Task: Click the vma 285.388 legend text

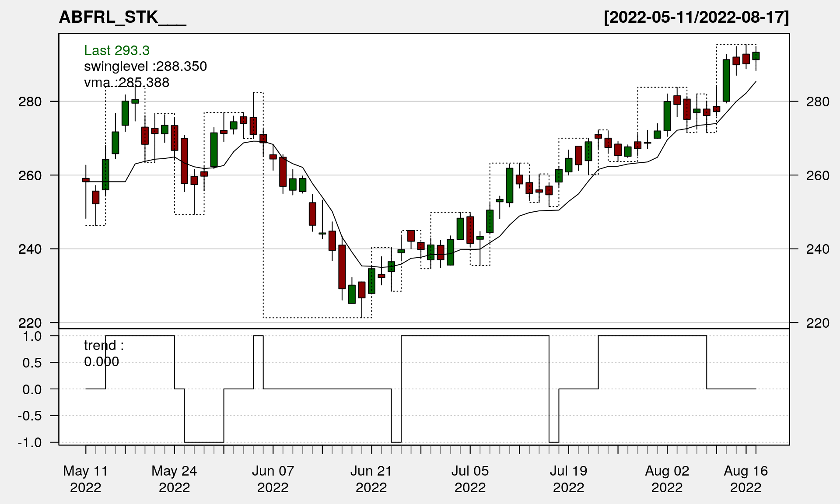Action: (126, 82)
